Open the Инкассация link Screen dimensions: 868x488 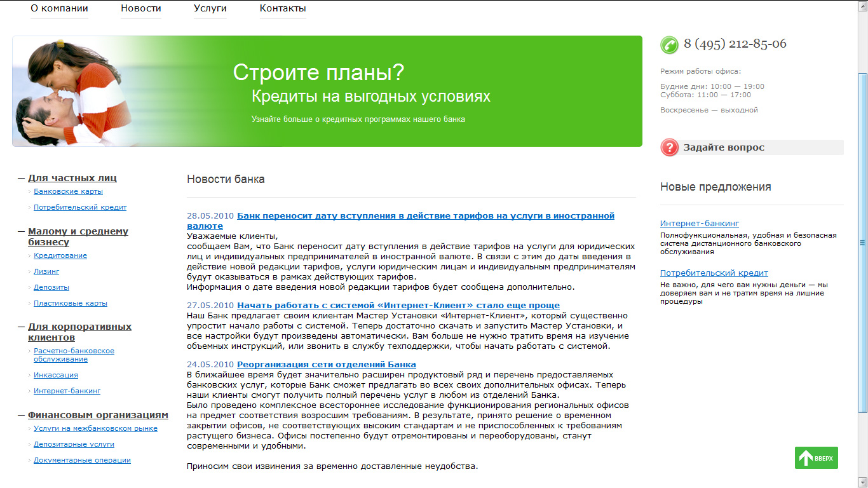point(56,375)
